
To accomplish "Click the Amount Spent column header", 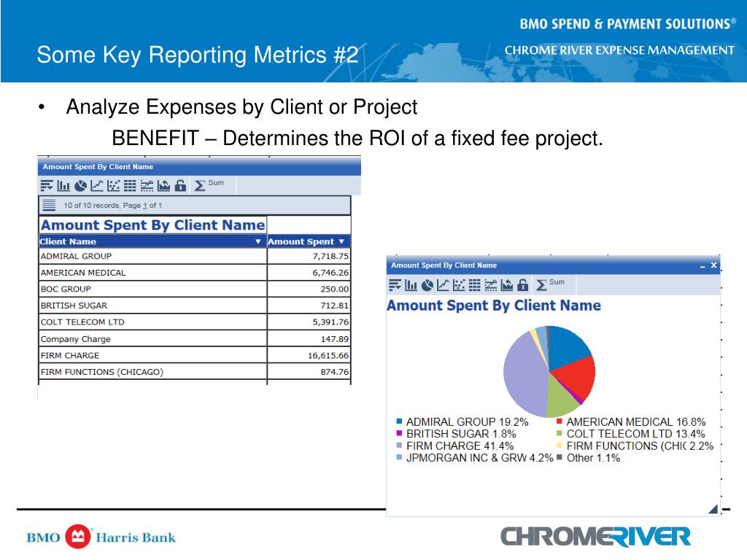I will tap(309, 241).
